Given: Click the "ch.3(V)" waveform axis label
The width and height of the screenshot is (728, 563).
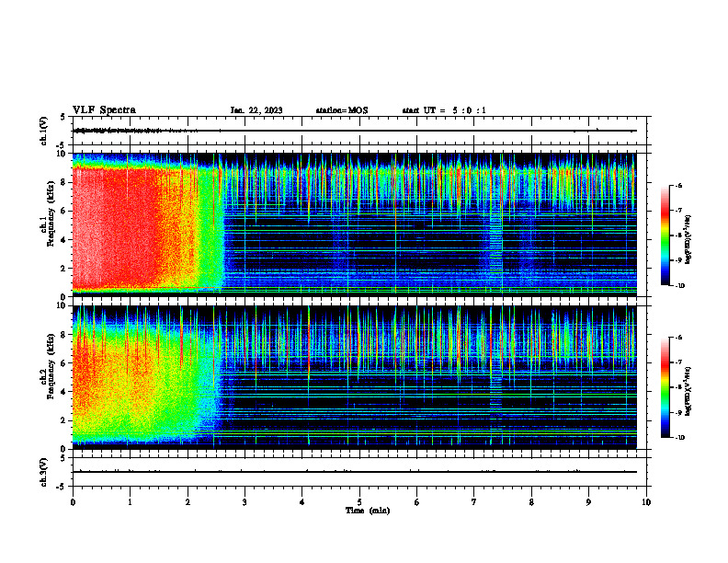Looking at the screenshot, I should coord(44,472).
